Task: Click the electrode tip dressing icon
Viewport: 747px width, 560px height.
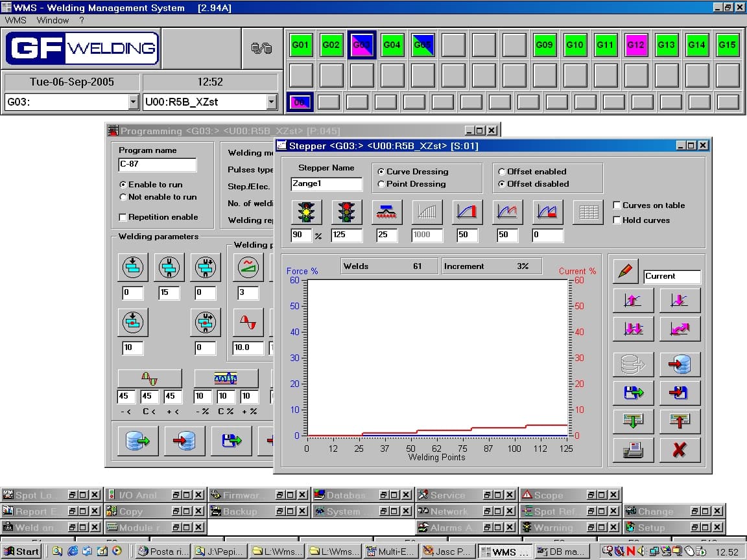Action: point(387,212)
